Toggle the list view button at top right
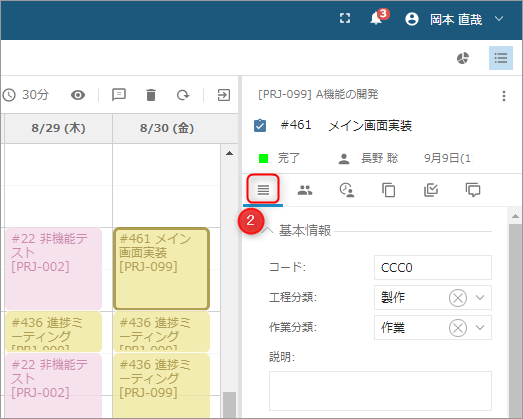Screen dimensions: 523x419 pos(501,58)
